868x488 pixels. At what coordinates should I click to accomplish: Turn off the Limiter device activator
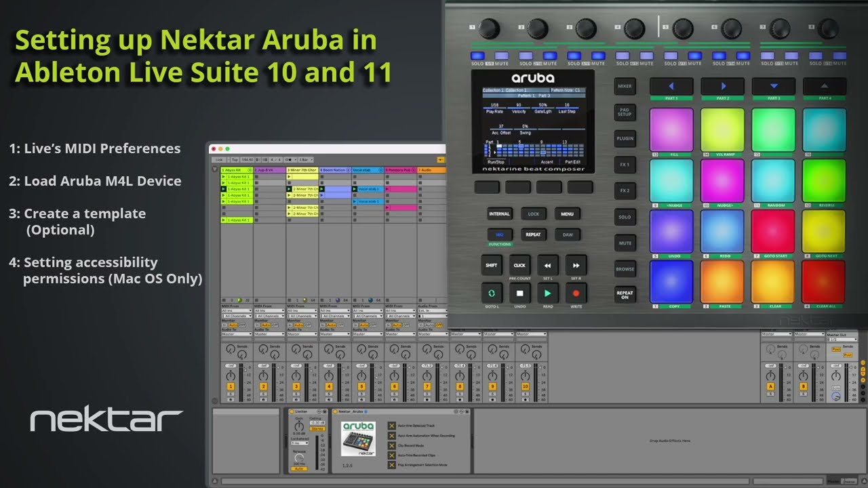pyautogui.click(x=292, y=411)
